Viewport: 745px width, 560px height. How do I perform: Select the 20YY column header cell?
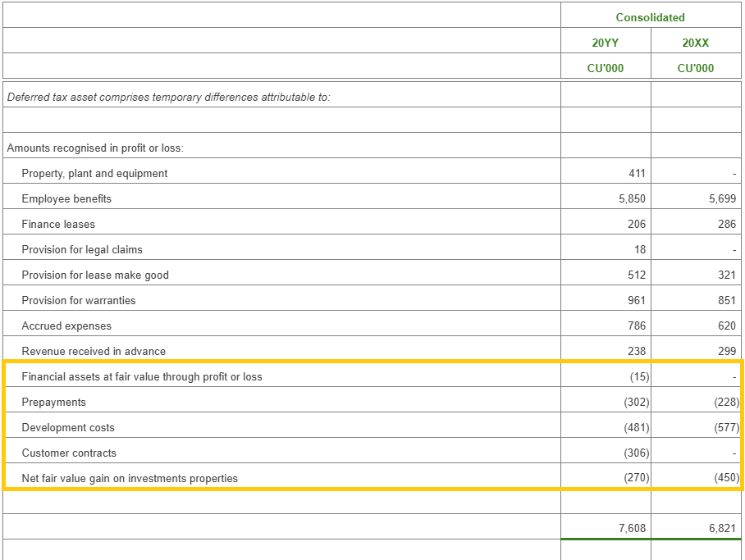606,41
